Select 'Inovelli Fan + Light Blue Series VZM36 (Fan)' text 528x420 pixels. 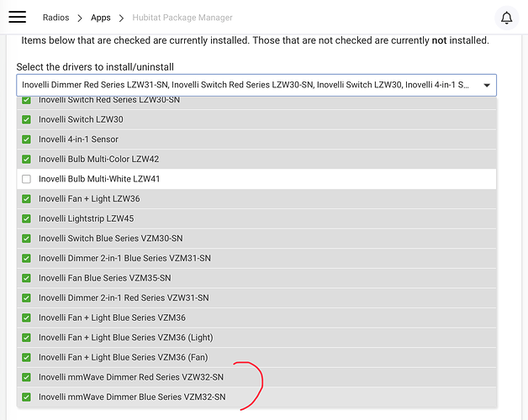coord(124,357)
